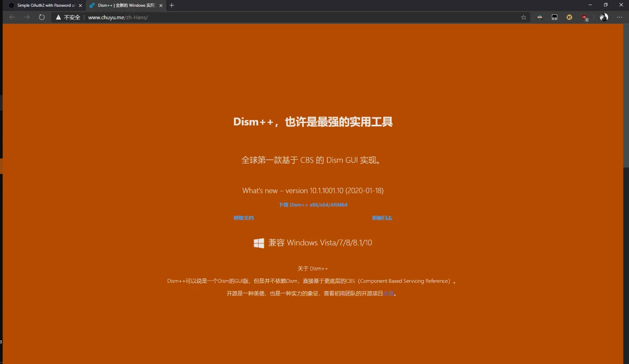Open the Tampermonkey extension icon
The image size is (629, 364).
tap(554, 17)
